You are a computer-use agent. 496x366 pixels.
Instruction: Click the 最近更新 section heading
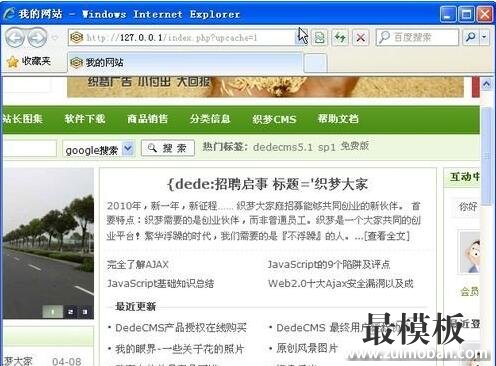tap(135, 306)
